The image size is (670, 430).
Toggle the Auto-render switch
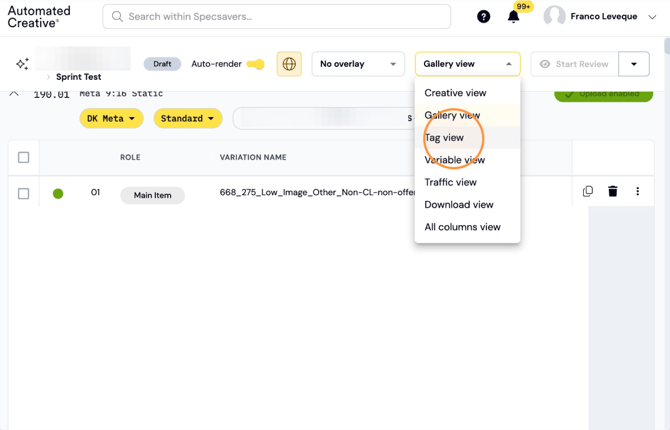(256, 64)
